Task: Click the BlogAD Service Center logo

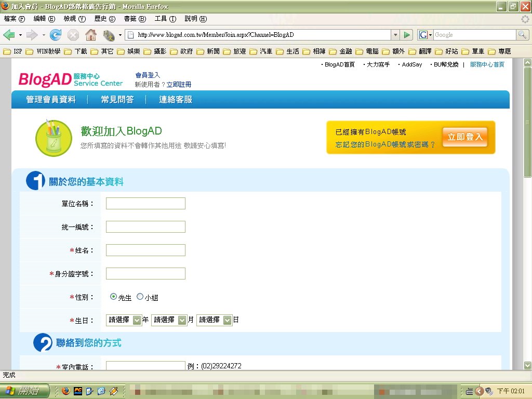Action: (x=71, y=79)
